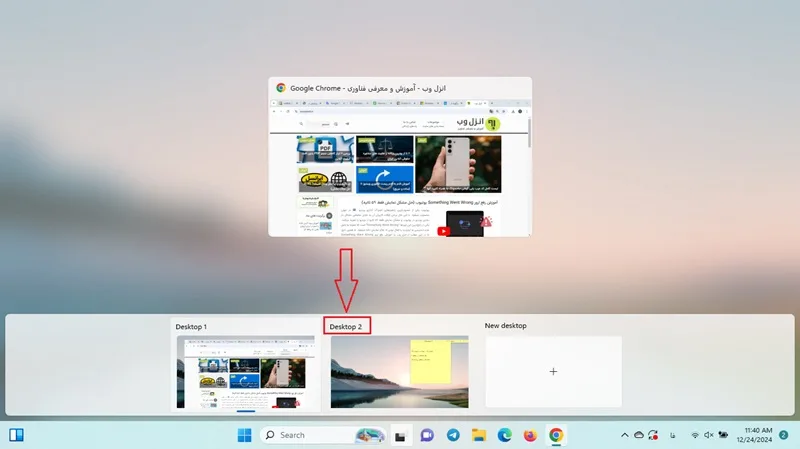This screenshot has width=800, height=449.
Task: Click the PDF article tile in Chrome preview
Action: [326, 149]
